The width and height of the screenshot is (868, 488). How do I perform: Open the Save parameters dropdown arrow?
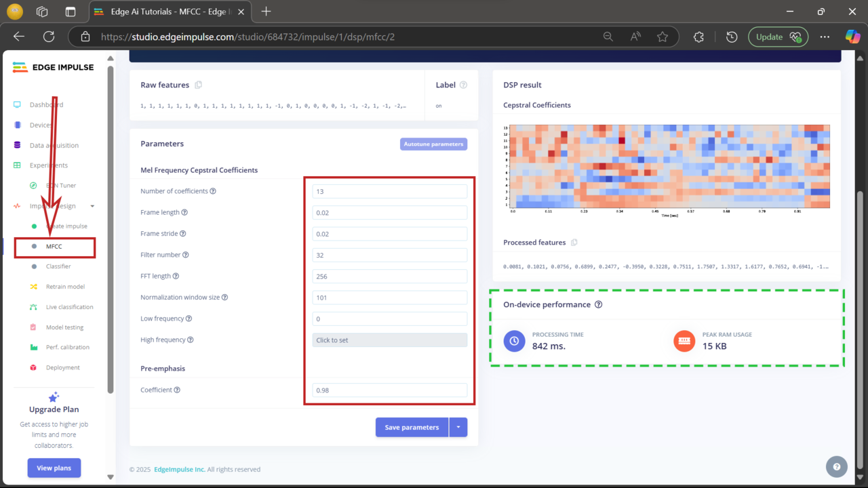tap(458, 427)
